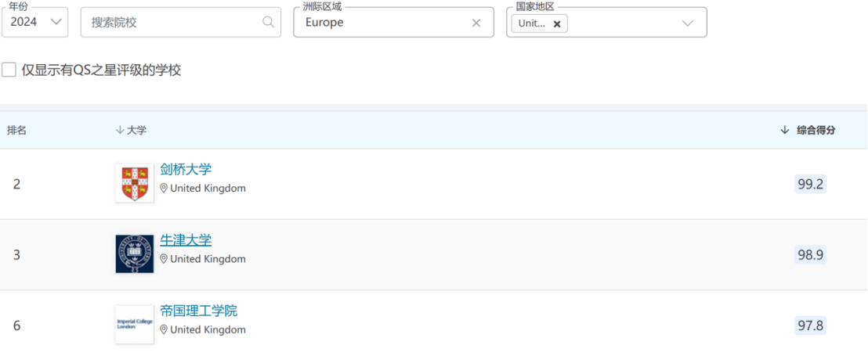Enable 仅显示有QS之星评级的学校 checkbox
Screen dimensions: 868x356
click(x=9, y=70)
